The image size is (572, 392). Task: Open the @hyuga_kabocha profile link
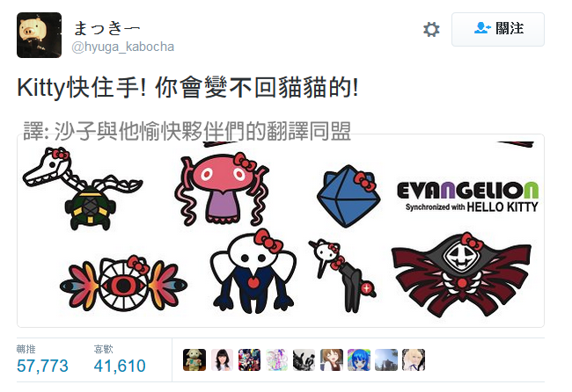coord(123,47)
